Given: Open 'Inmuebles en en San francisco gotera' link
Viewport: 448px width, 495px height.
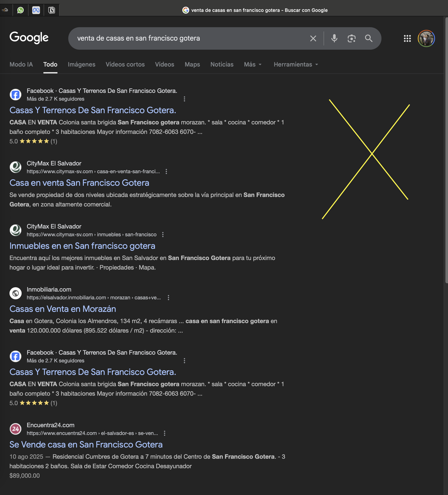Looking at the screenshot, I should pyautogui.click(x=82, y=246).
